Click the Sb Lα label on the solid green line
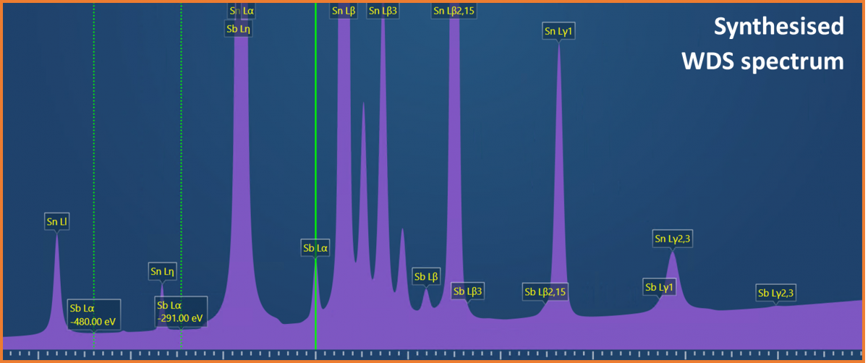 coord(315,249)
